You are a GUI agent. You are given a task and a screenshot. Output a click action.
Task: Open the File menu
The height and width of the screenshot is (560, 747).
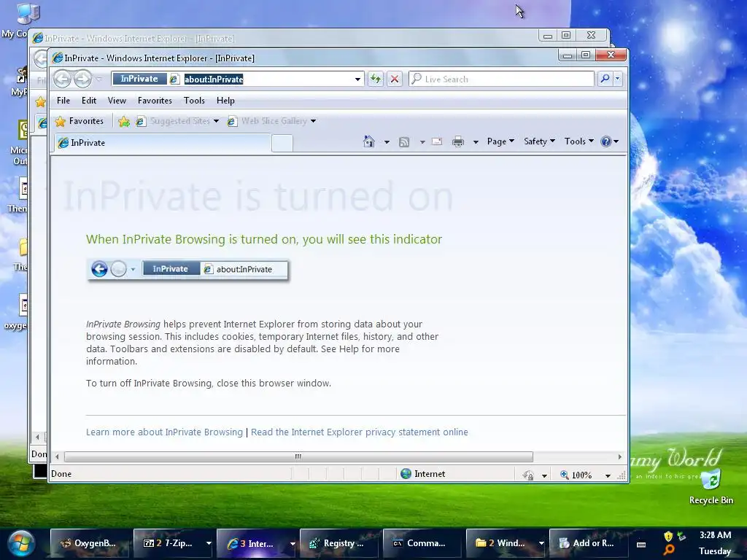pos(63,101)
